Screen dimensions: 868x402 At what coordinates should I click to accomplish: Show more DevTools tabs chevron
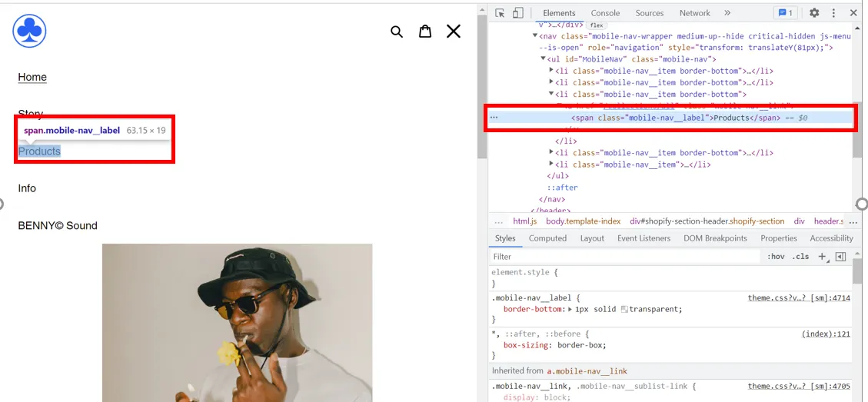[727, 13]
